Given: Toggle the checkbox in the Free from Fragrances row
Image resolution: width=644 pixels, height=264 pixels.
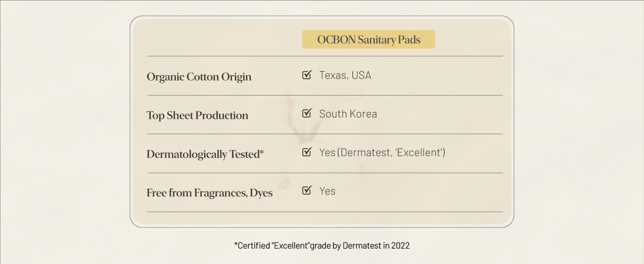Looking at the screenshot, I should click(307, 191).
